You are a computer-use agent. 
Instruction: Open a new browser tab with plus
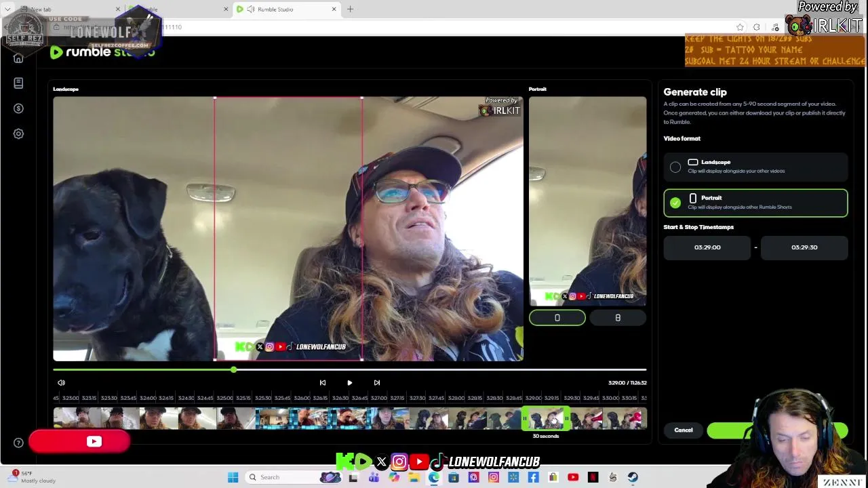[x=350, y=9]
